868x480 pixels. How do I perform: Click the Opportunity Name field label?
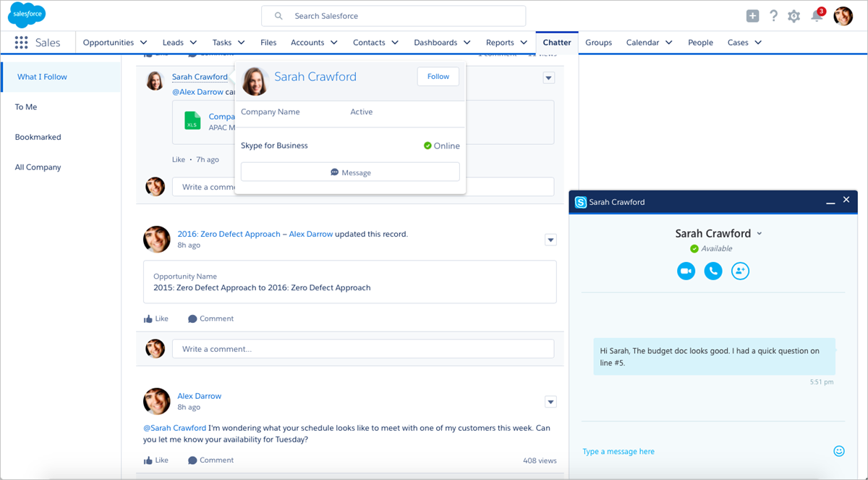(x=185, y=277)
